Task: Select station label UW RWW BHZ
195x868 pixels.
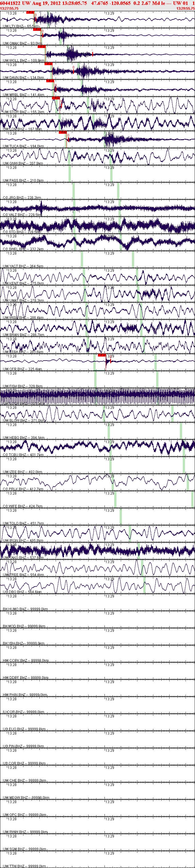Action: [x=25, y=832]
